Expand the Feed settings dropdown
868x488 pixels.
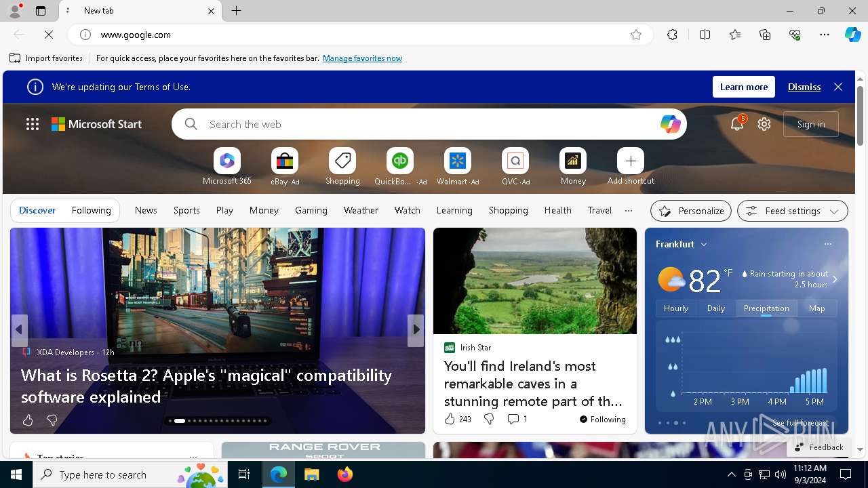(x=793, y=211)
